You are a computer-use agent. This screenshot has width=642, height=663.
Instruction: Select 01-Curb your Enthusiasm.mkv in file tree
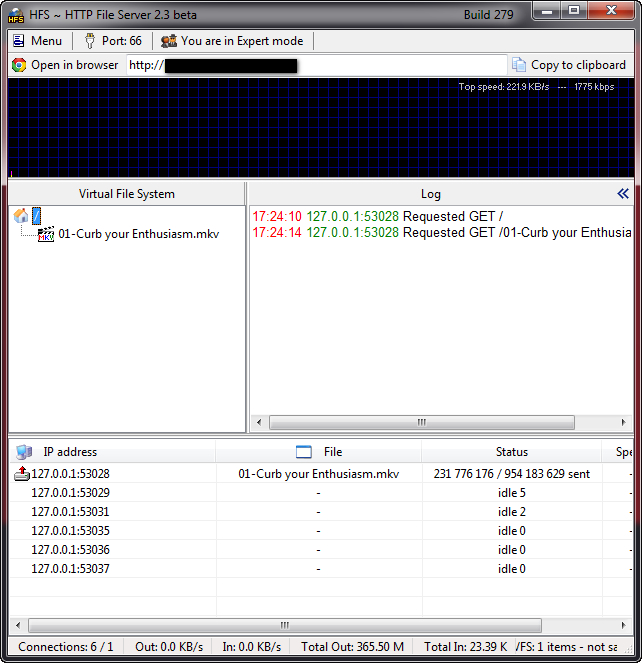click(x=138, y=234)
